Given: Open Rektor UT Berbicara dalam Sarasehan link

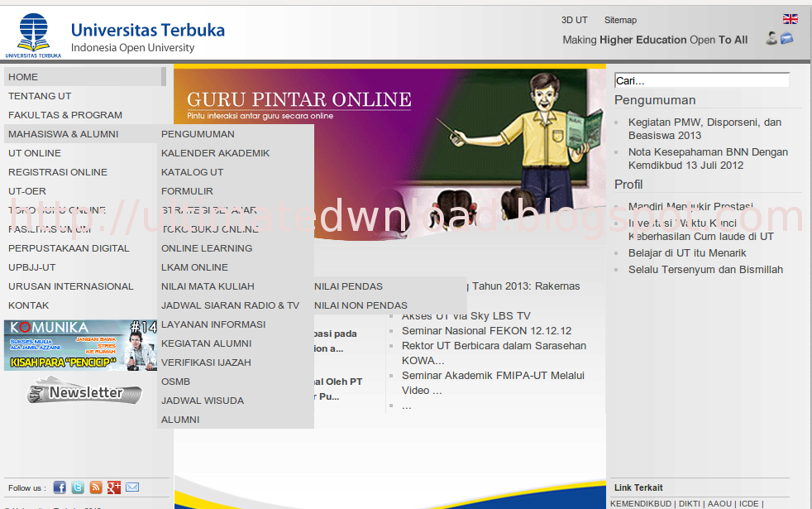Looking at the screenshot, I should (x=494, y=353).
